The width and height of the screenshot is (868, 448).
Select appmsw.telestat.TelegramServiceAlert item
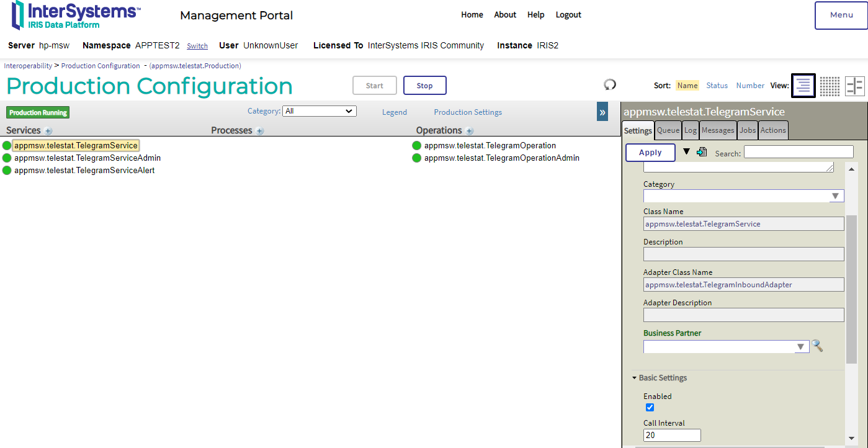[x=84, y=171]
